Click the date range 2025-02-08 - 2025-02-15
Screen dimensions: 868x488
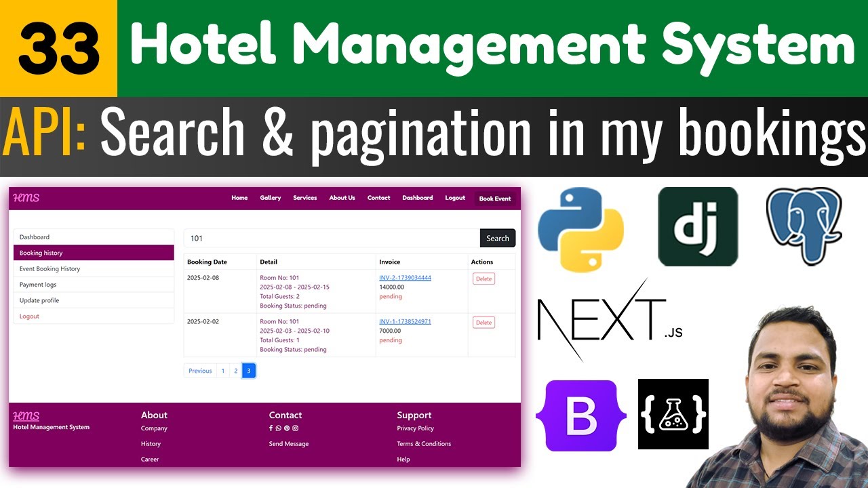294,287
